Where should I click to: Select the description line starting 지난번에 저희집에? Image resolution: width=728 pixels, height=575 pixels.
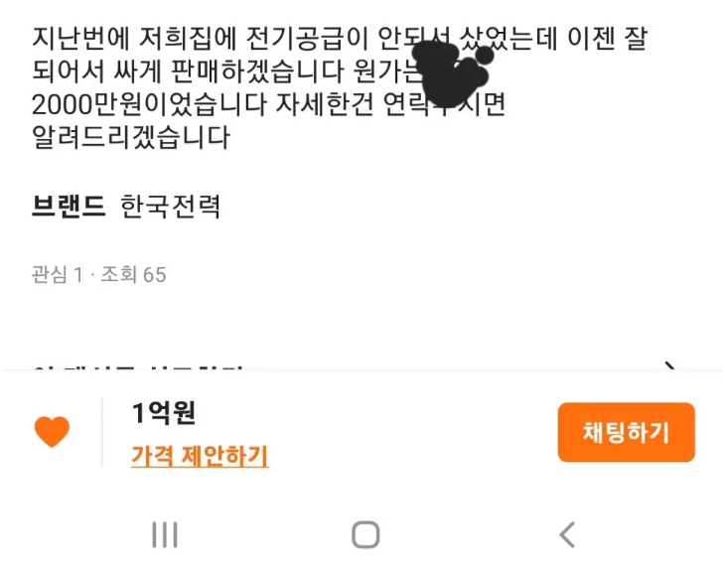tap(340, 38)
